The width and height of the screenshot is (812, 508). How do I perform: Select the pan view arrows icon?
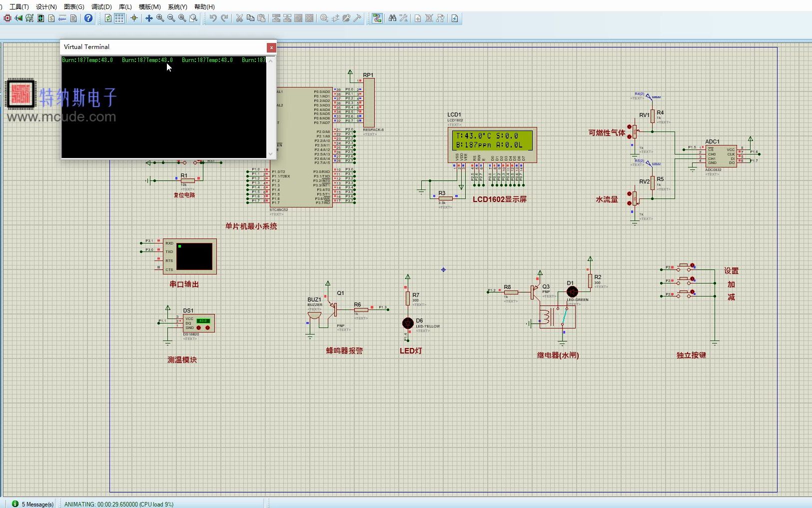149,18
